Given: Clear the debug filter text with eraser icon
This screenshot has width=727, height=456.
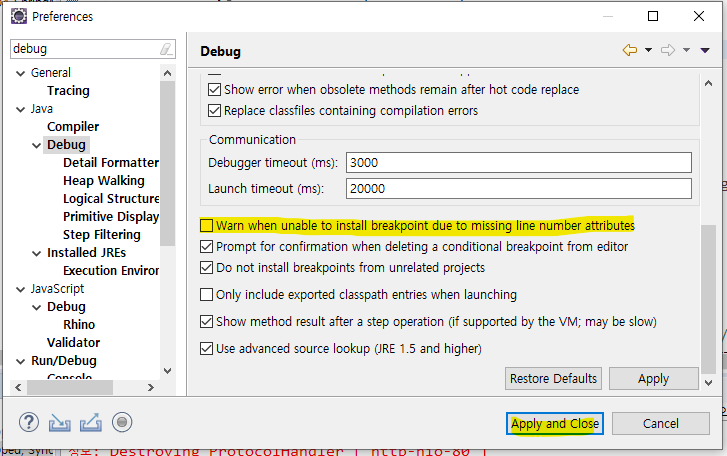Looking at the screenshot, I should (x=166, y=49).
